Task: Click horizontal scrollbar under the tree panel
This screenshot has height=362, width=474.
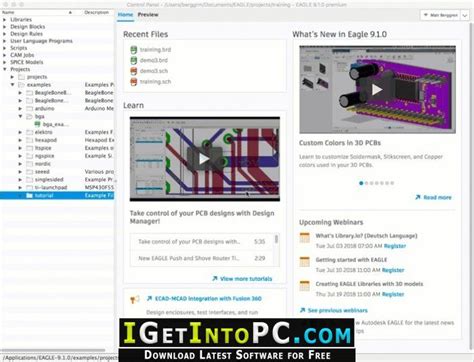Action: pyautogui.click(x=53, y=350)
